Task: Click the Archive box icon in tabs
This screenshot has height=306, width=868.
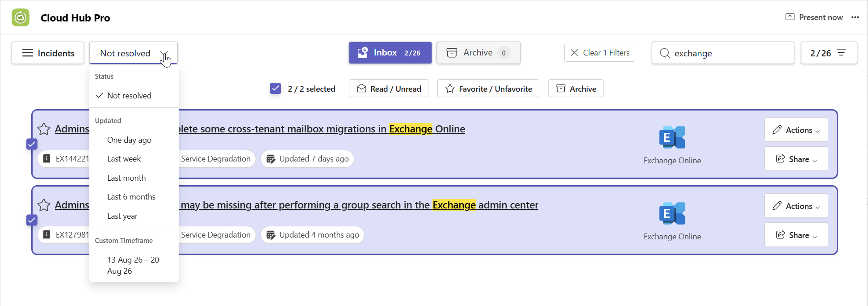Action: [x=452, y=53]
